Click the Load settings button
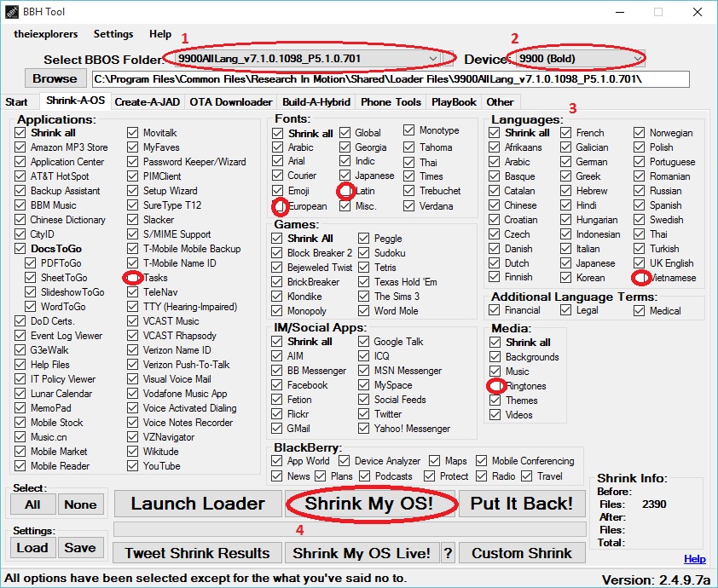This screenshot has height=588, width=718. point(33,547)
